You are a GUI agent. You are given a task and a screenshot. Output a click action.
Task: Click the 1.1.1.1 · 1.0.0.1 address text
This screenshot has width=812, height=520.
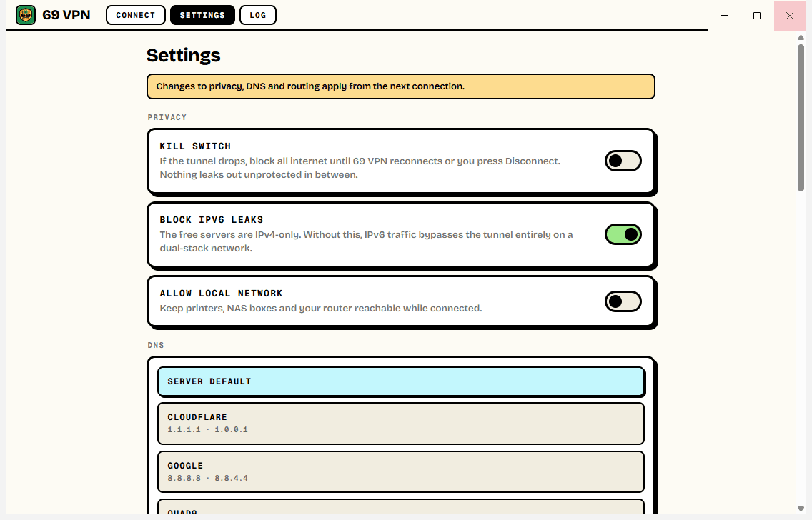[208, 429]
